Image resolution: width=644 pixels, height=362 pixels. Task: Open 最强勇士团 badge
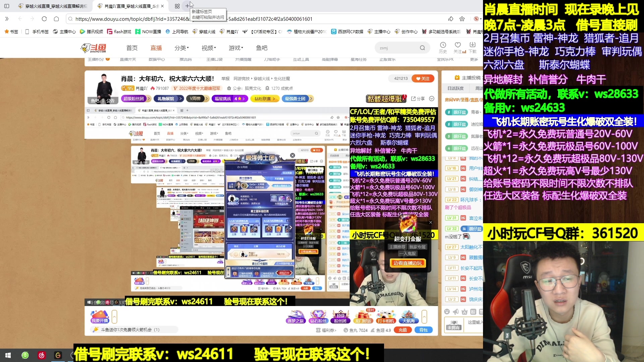point(297,99)
